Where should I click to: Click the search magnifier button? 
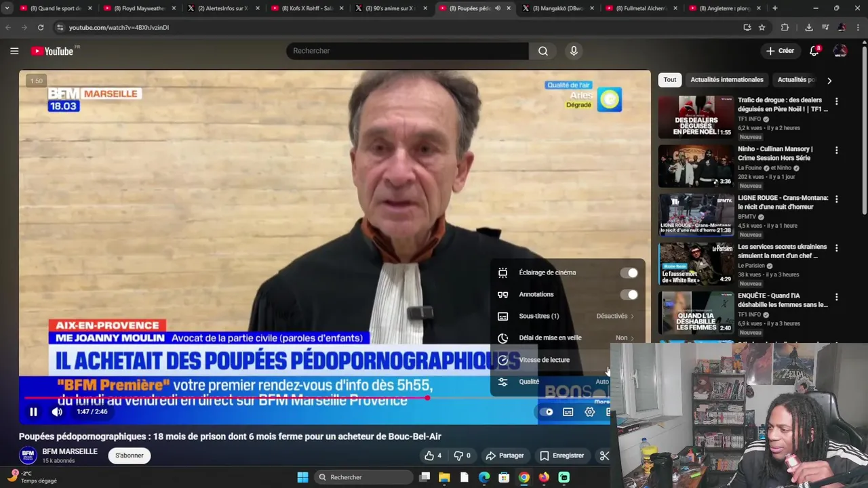point(543,51)
